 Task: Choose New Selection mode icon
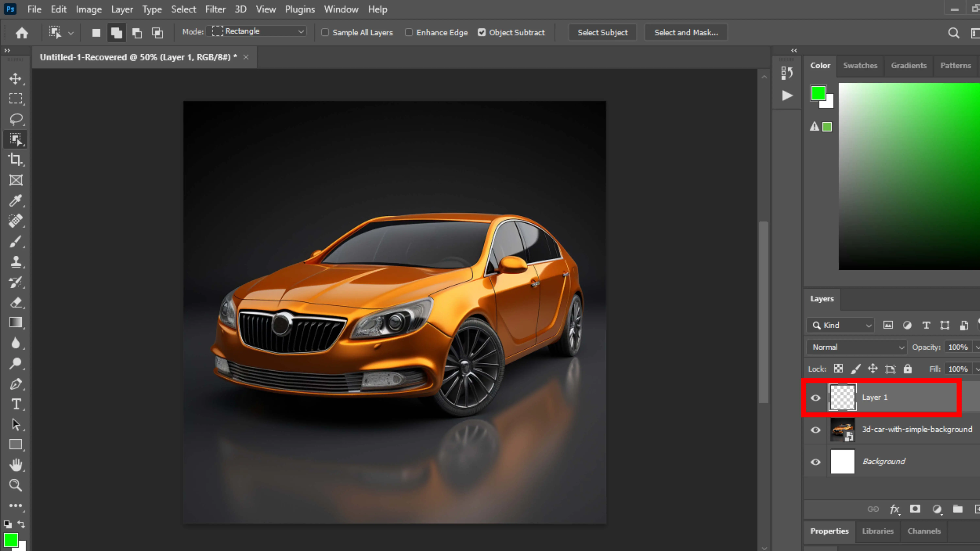tap(96, 33)
